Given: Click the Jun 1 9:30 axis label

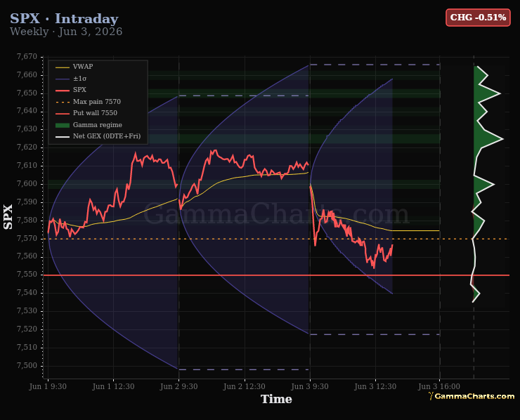Looking at the screenshot, I should (x=48, y=386).
